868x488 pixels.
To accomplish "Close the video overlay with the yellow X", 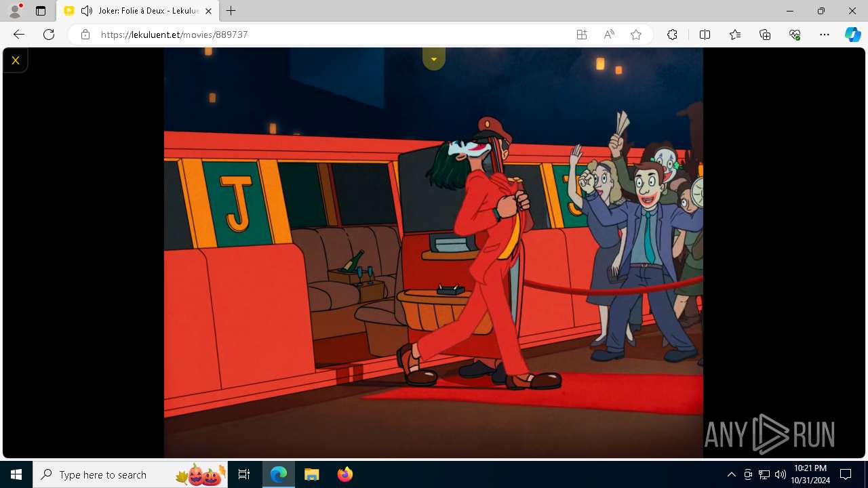I will (15, 60).
